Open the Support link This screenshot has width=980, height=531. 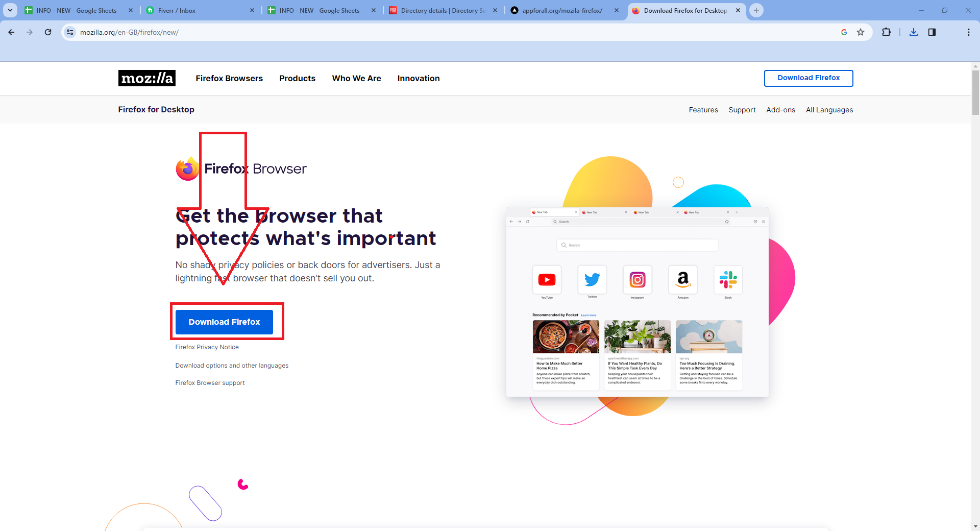pos(742,110)
